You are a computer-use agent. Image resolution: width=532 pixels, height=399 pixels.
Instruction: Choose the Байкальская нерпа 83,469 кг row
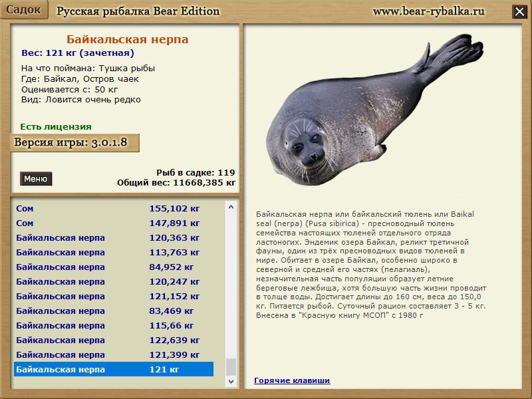pyautogui.click(x=113, y=311)
